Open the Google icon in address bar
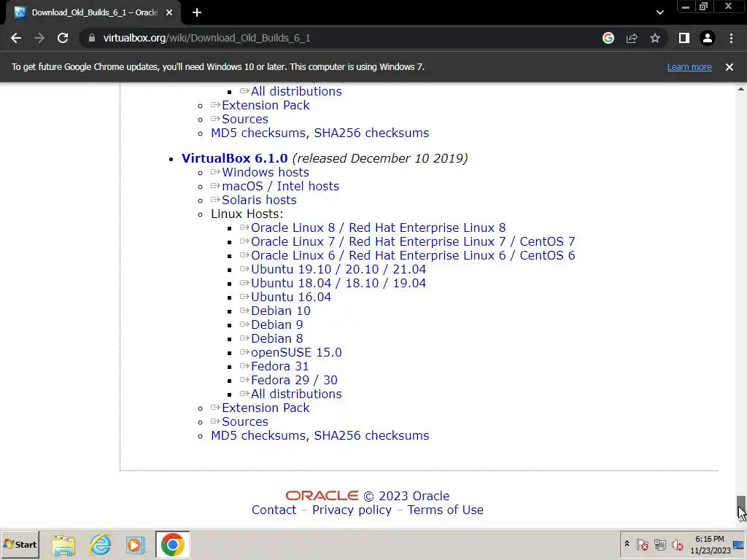The width and height of the screenshot is (747, 560). pos(608,38)
